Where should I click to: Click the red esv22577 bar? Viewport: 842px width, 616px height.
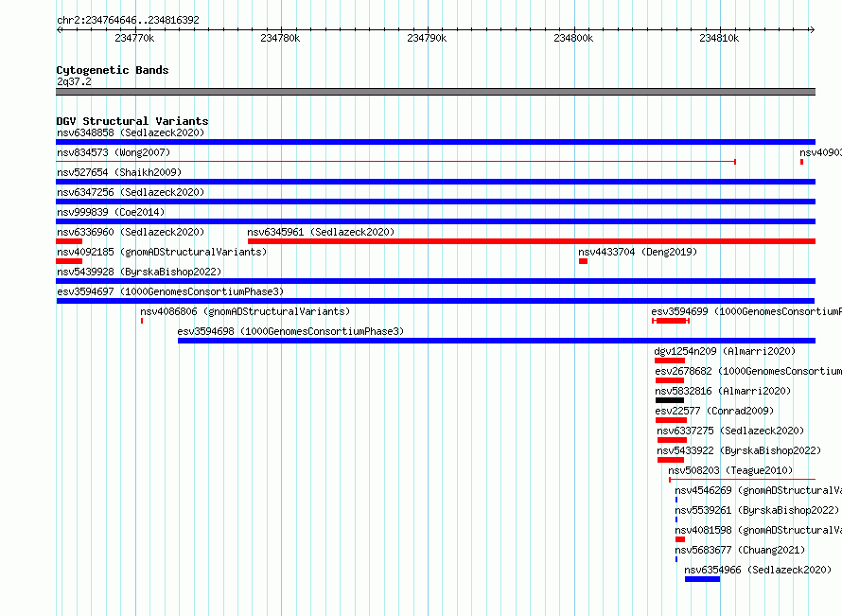(672, 420)
